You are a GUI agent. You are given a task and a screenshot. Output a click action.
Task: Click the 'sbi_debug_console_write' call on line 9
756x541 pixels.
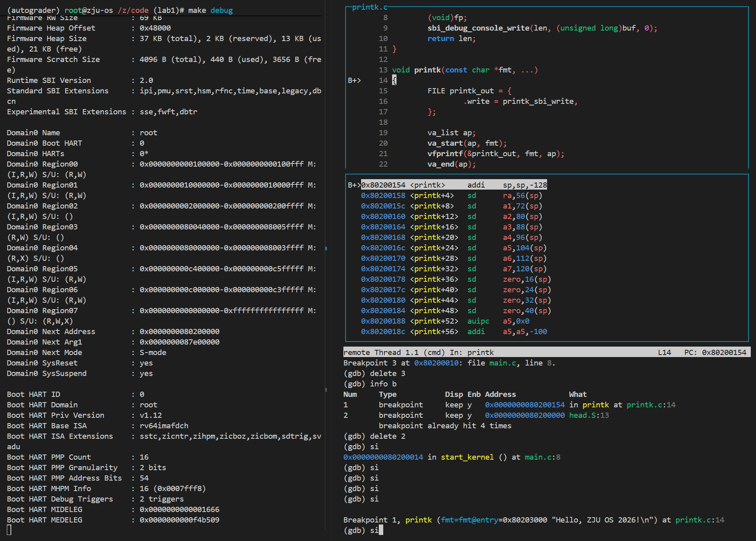click(x=478, y=28)
